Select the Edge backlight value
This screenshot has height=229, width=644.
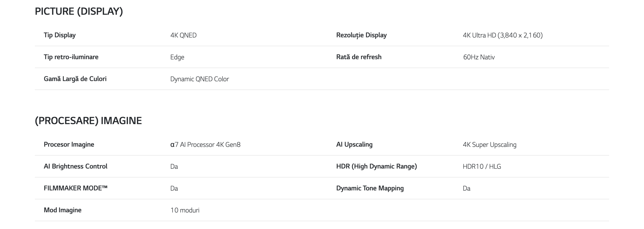(177, 57)
